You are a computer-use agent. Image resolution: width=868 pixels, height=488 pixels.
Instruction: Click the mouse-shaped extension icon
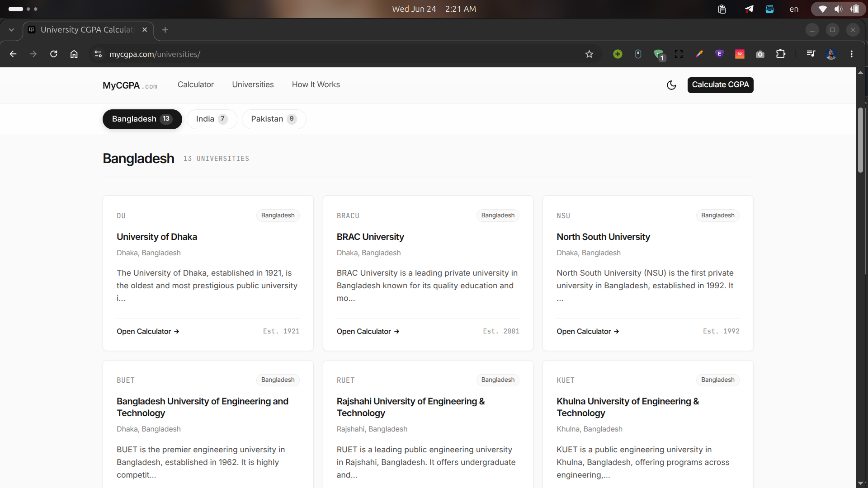(x=638, y=54)
